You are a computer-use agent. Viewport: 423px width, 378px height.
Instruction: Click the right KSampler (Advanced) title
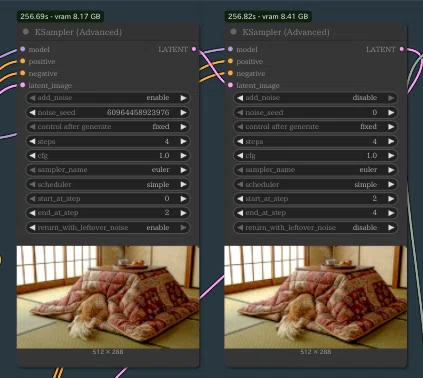point(286,32)
